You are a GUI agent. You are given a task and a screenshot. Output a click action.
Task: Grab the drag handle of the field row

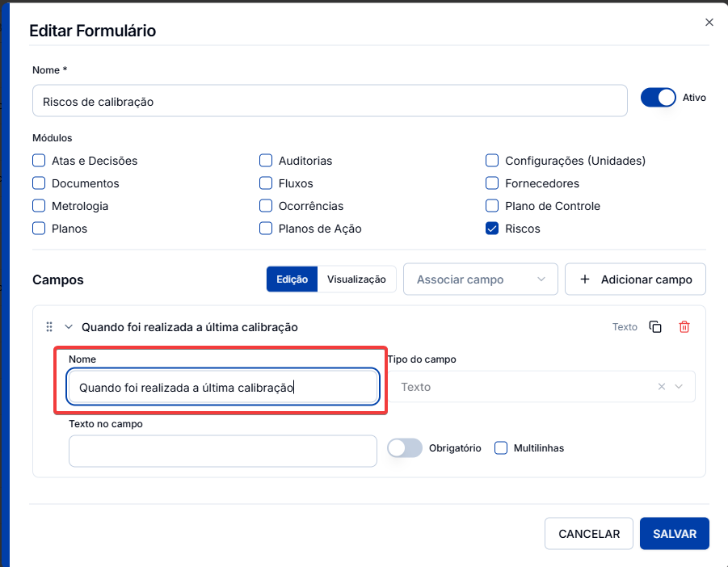(49, 327)
